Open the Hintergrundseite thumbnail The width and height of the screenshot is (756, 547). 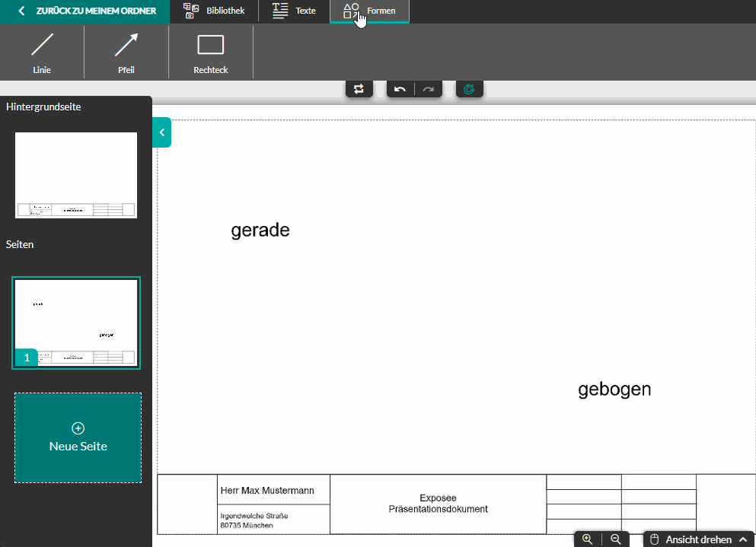[76, 175]
